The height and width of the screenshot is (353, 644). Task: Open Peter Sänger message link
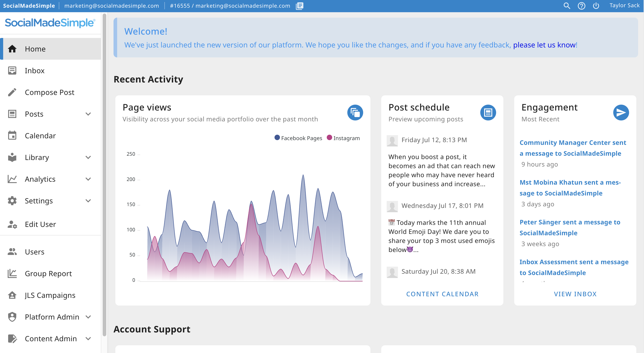tap(570, 227)
